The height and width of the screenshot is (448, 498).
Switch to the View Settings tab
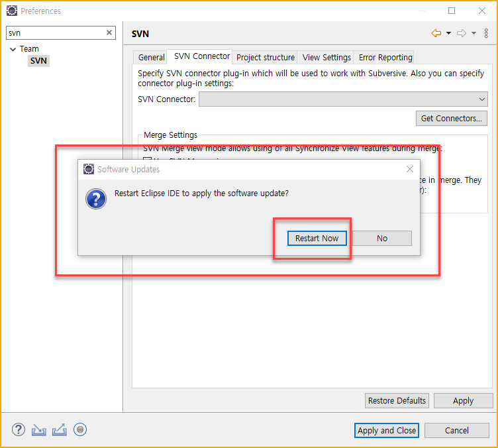326,58
